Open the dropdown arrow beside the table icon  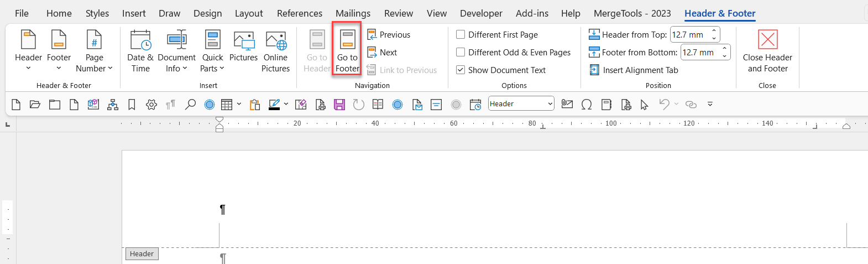click(x=239, y=103)
